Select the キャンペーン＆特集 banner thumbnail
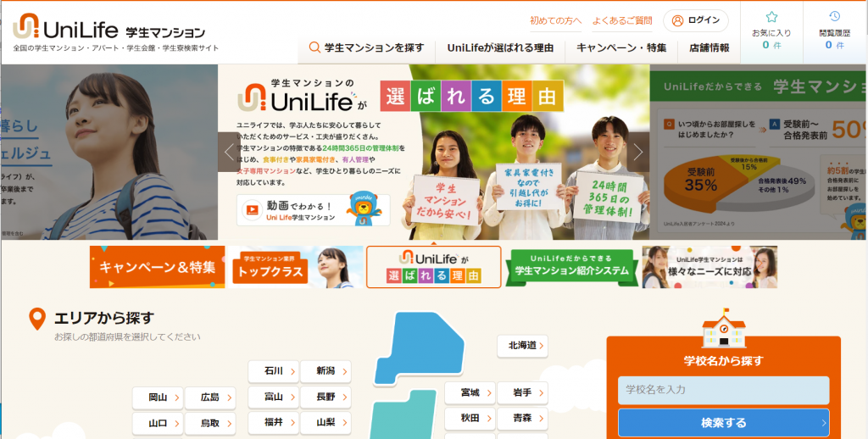 click(157, 267)
